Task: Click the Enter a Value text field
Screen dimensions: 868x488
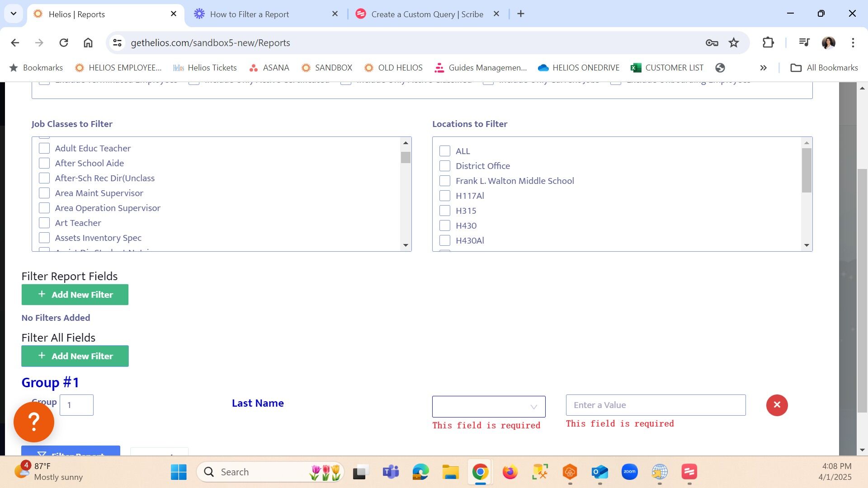Action: tap(656, 405)
